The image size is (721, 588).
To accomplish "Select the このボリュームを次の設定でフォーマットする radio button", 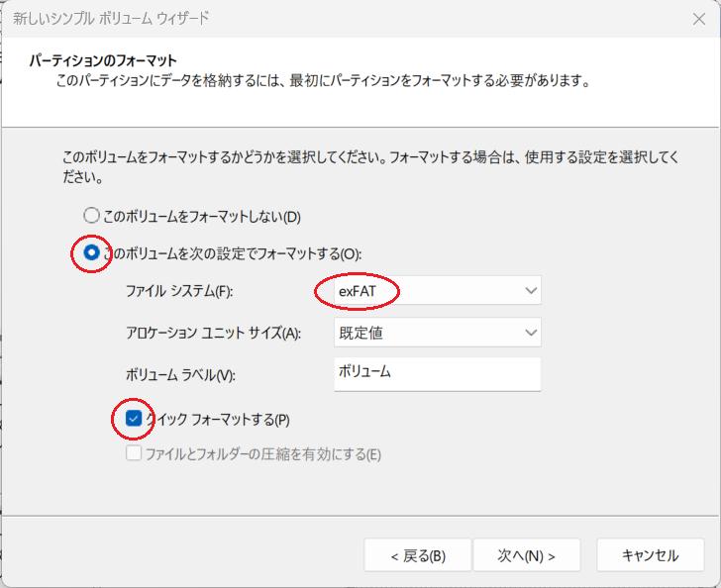I will tap(91, 252).
